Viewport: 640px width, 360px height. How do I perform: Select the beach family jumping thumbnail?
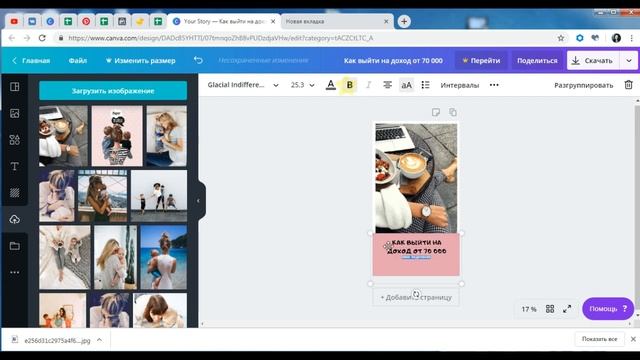159,196
